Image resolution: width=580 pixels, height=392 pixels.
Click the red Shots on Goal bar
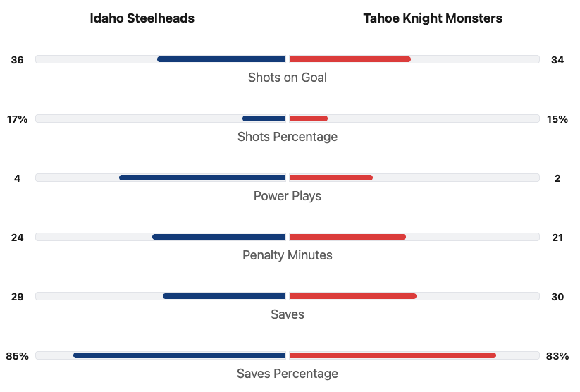(x=350, y=59)
